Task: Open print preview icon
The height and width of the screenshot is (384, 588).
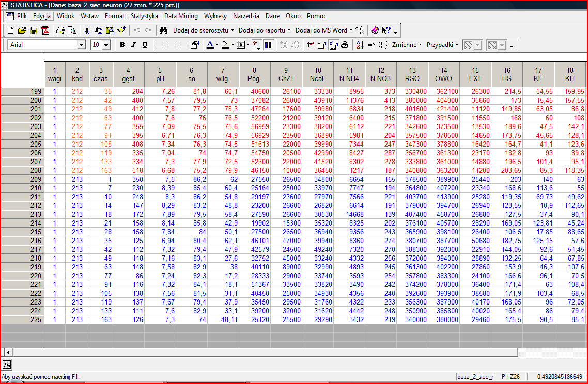Action: pyautogui.click(x=72, y=30)
